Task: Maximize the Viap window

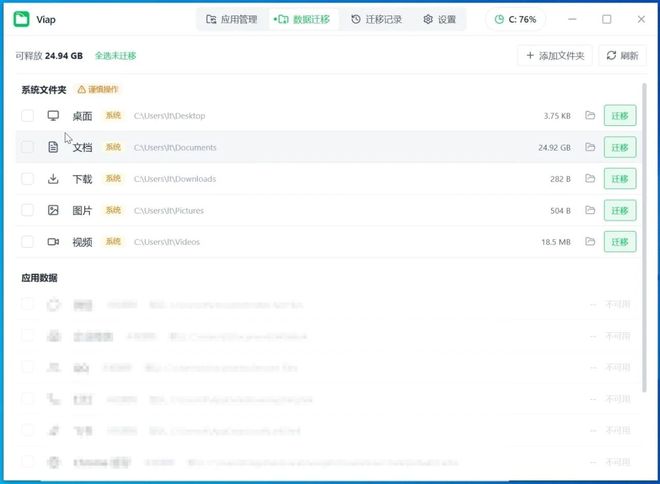Action: click(607, 19)
